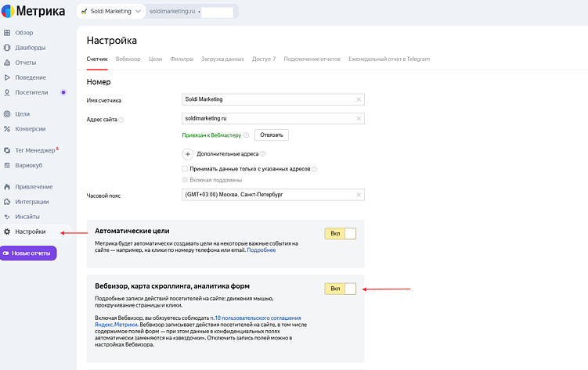This screenshot has width=588, height=370.
Task: Select the Настройки menu label
Action: point(31,232)
